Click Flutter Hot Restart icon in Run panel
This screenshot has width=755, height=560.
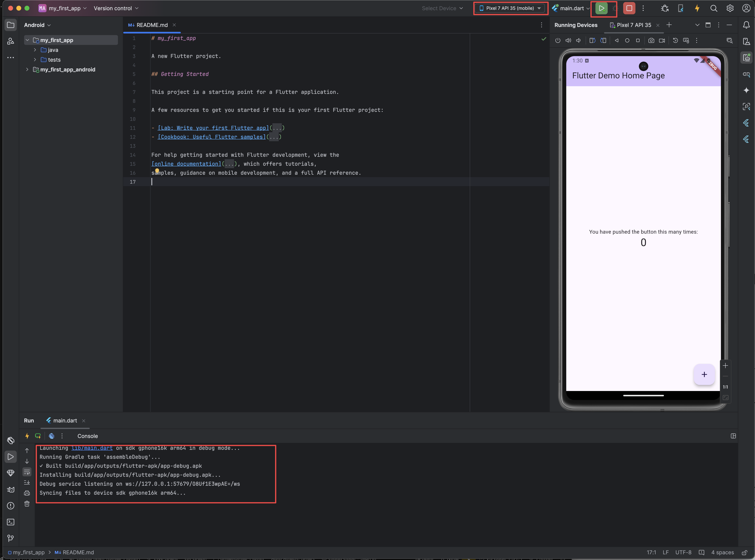(x=38, y=436)
